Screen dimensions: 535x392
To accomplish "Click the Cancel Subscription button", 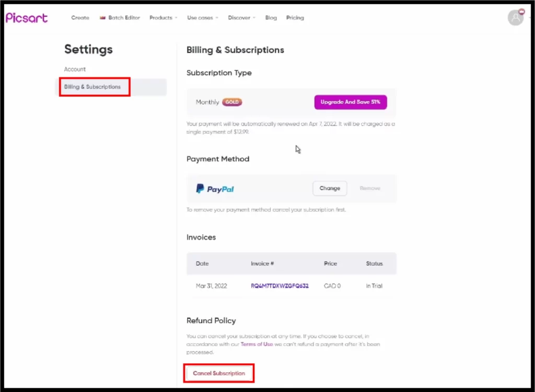I will [x=219, y=373].
